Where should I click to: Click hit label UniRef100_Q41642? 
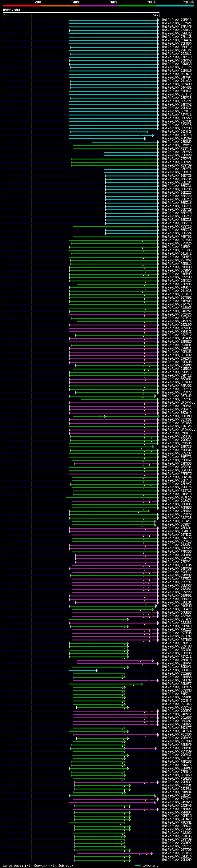(x=177, y=253)
